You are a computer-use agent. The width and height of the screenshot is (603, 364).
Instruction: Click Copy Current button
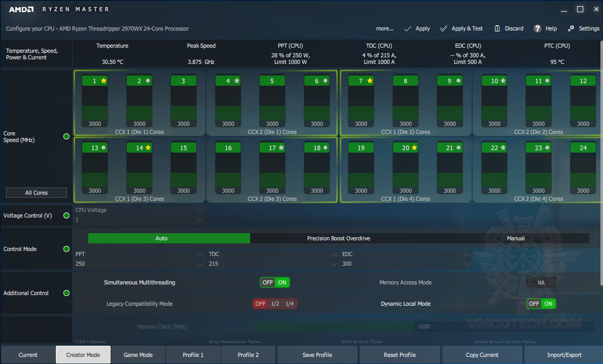pyautogui.click(x=482, y=355)
